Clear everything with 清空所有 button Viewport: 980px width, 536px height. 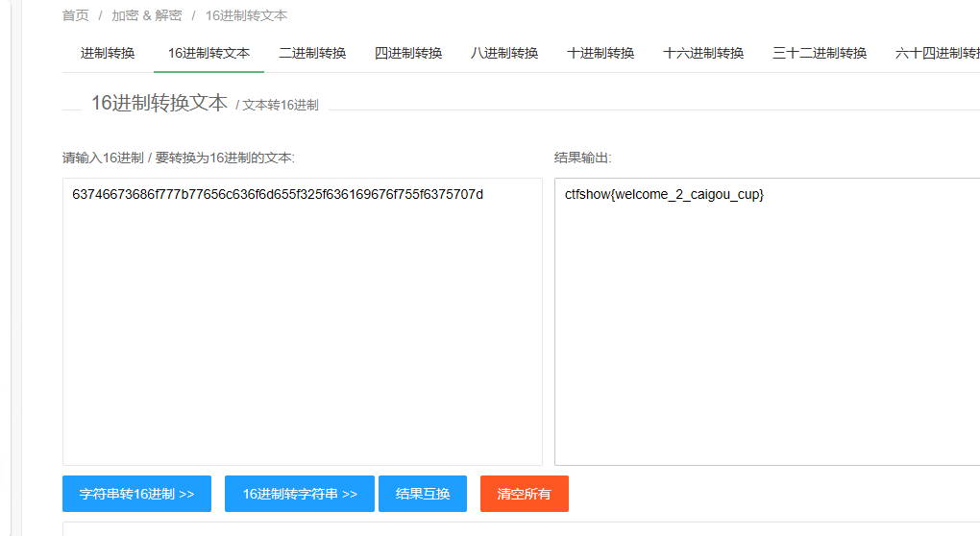coord(524,494)
